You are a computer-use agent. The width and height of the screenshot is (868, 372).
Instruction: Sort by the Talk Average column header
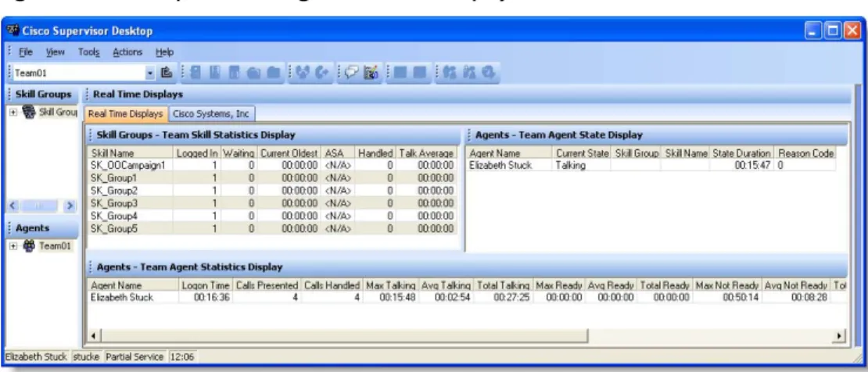click(426, 153)
